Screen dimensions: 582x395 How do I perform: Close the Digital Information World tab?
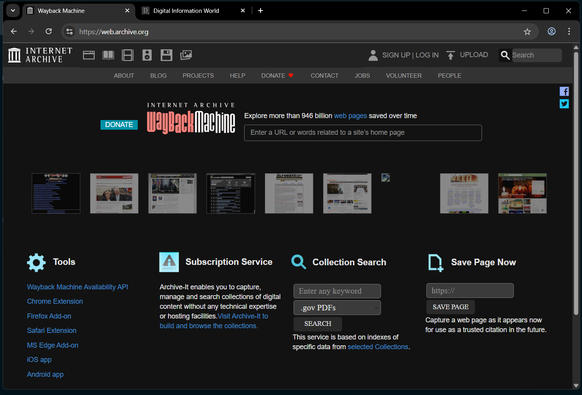click(243, 11)
